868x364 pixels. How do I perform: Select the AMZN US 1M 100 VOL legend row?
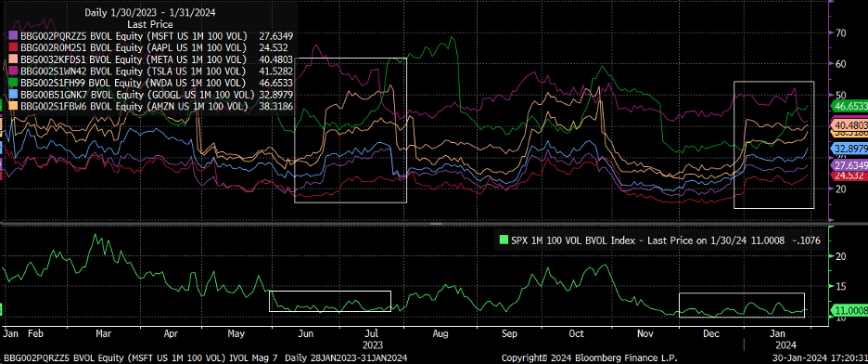[152, 106]
